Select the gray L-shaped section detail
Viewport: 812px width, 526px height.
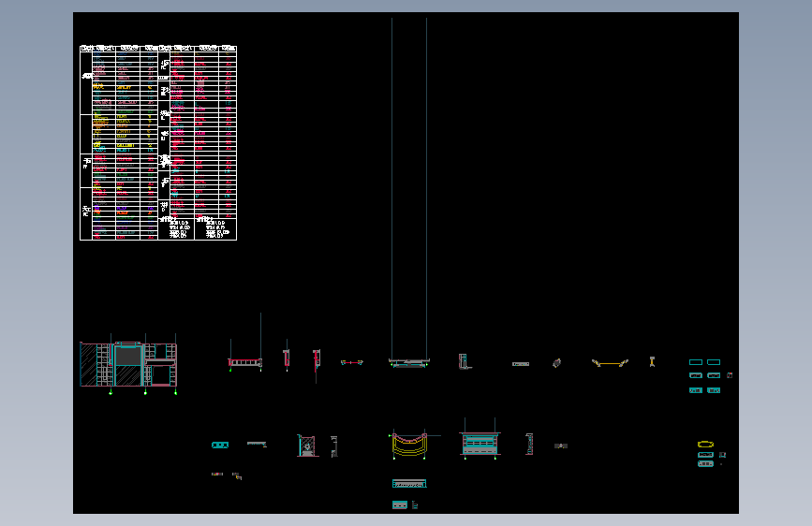(x=465, y=361)
